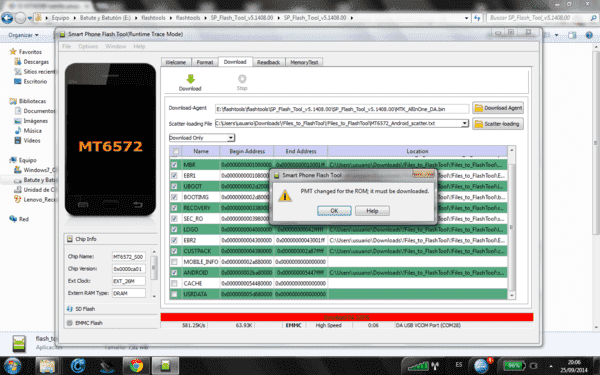Open the Window menu
600x375 pixels.
point(116,46)
